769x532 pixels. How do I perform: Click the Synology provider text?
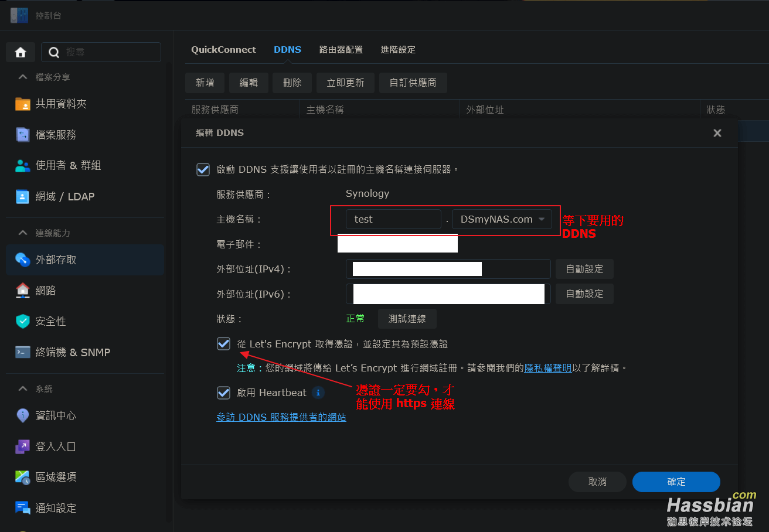(x=368, y=193)
